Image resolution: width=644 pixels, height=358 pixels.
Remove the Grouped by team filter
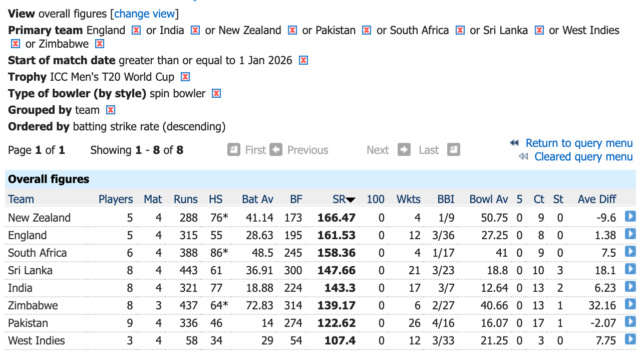click(111, 110)
